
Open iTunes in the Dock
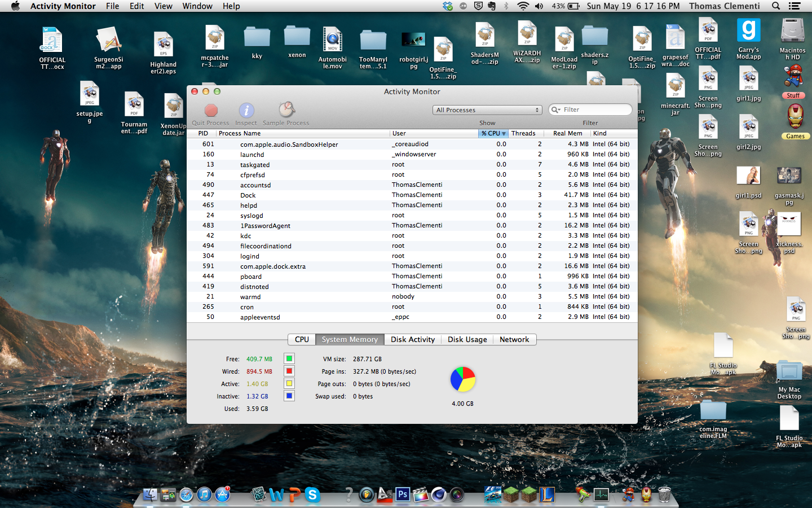[204, 495]
